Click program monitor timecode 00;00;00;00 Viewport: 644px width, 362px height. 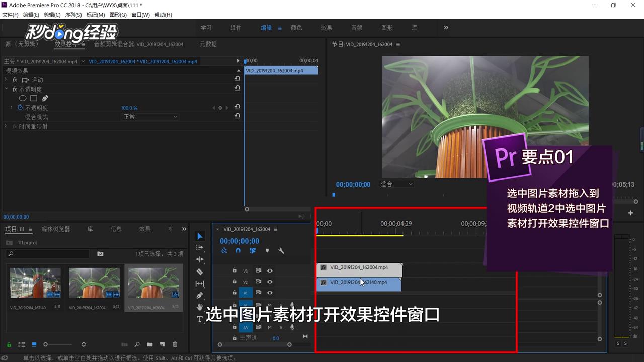tap(353, 185)
